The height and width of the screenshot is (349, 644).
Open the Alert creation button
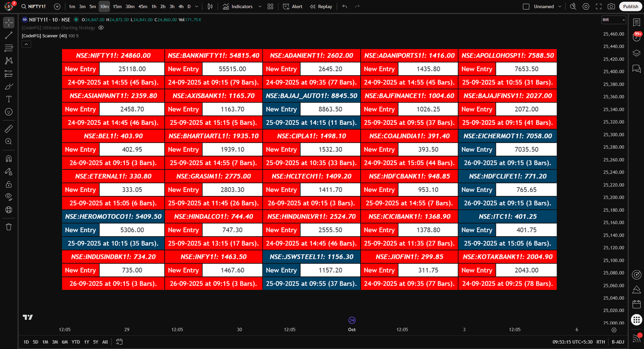click(293, 6)
